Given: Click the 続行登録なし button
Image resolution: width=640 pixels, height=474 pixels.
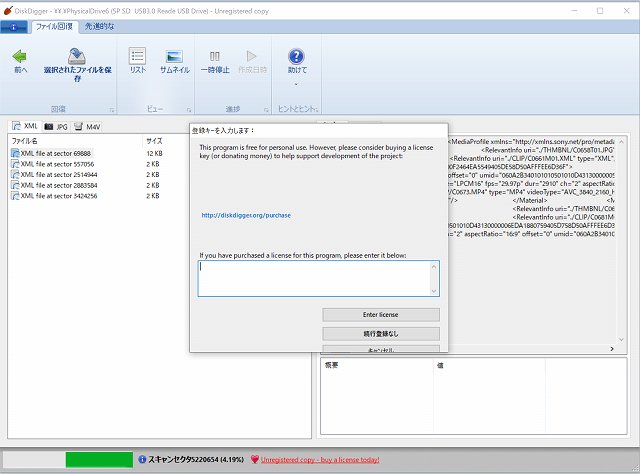Looking at the screenshot, I should pos(380,334).
